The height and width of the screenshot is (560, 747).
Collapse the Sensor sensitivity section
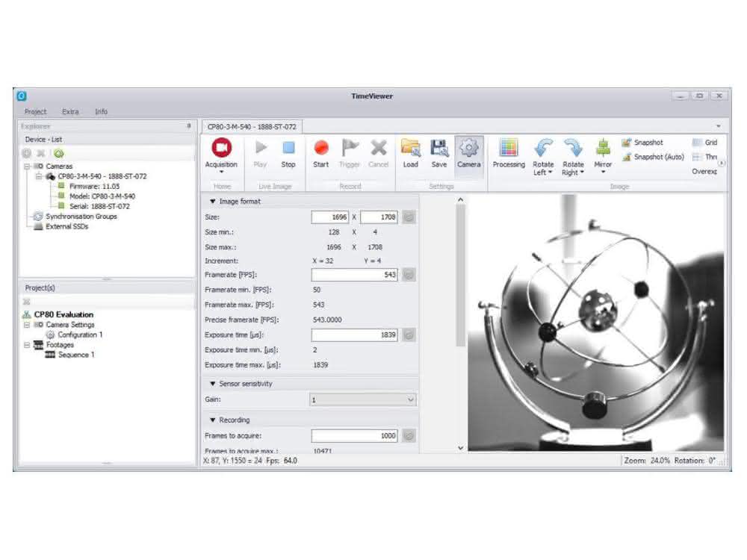pos(212,383)
